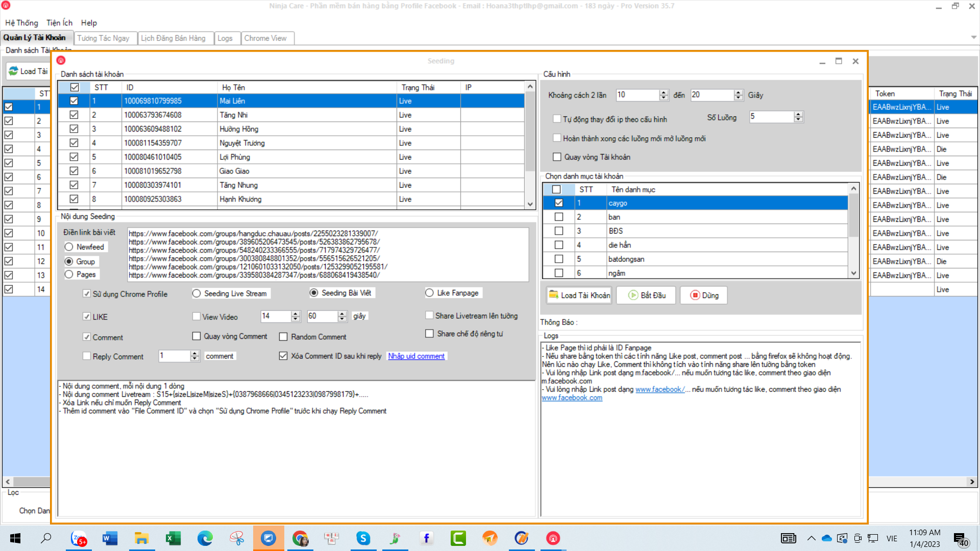Decrease the Khoảng cách maximum value spinner
This screenshot has height=551, width=980.
point(739,97)
